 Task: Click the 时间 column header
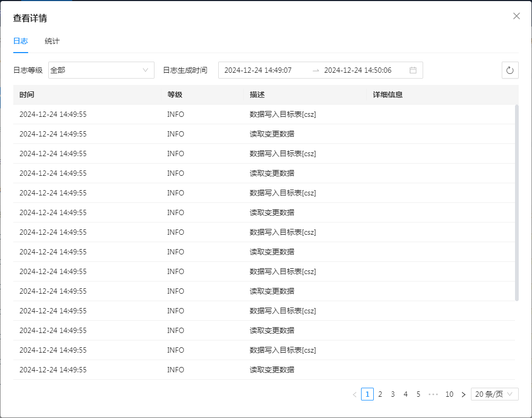pos(27,95)
